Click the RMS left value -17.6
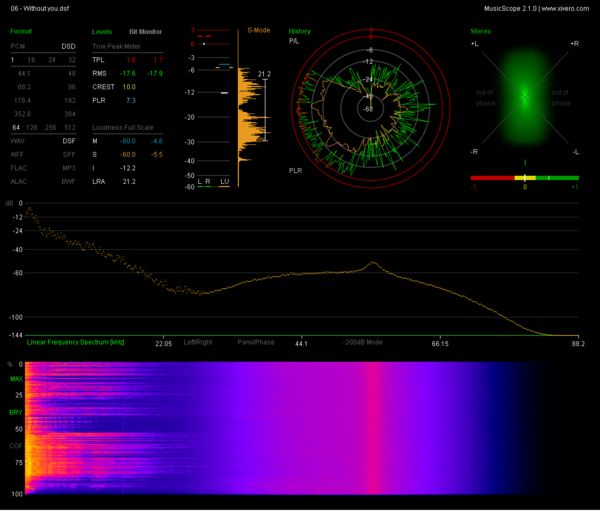 point(128,73)
